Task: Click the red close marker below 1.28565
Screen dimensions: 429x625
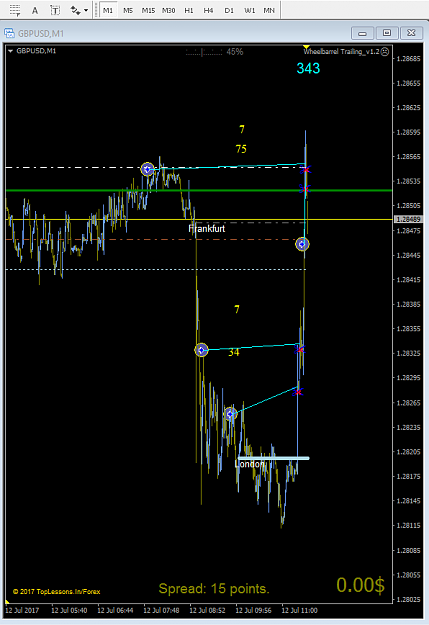Action: tap(306, 170)
